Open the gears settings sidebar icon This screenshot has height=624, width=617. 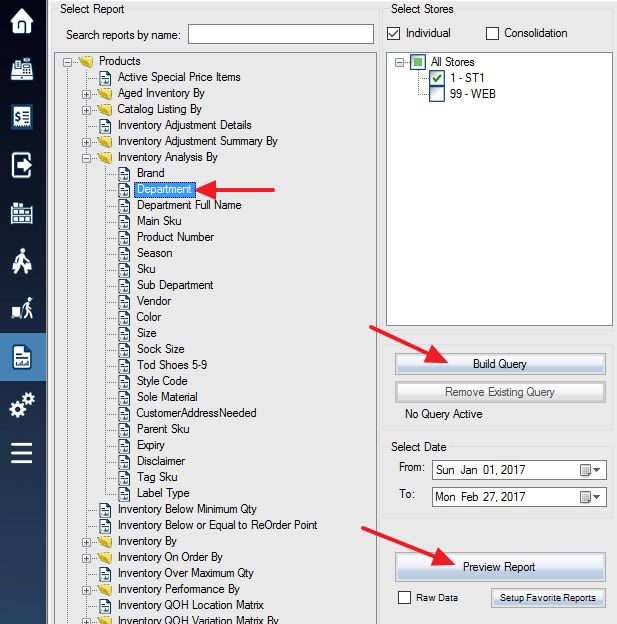click(22, 405)
